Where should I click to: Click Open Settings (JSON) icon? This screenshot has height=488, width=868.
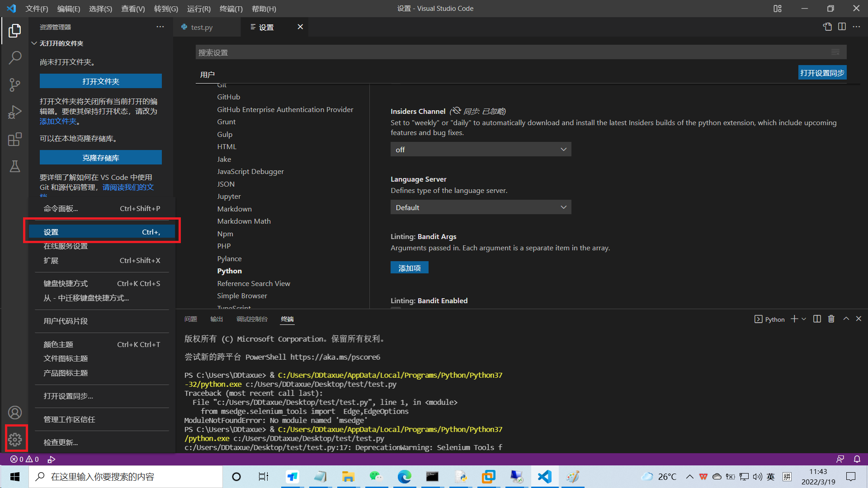(827, 27)
